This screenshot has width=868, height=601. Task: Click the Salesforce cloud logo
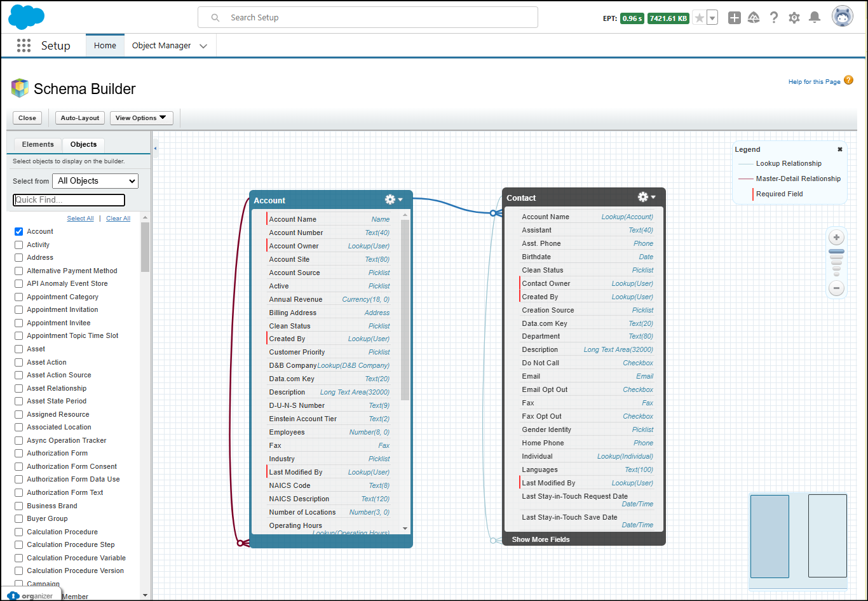(x=26, y=17)
